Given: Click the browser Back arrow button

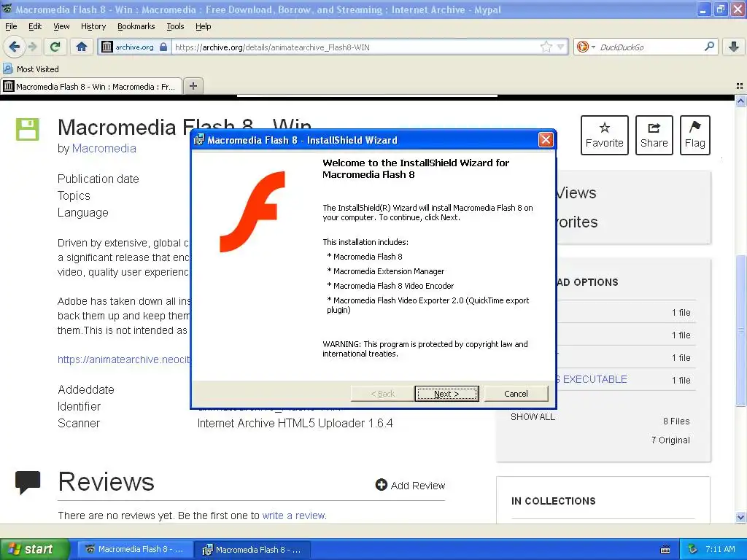Looking at the screenshot, I should pyautogui.click(x=15, y=47).
